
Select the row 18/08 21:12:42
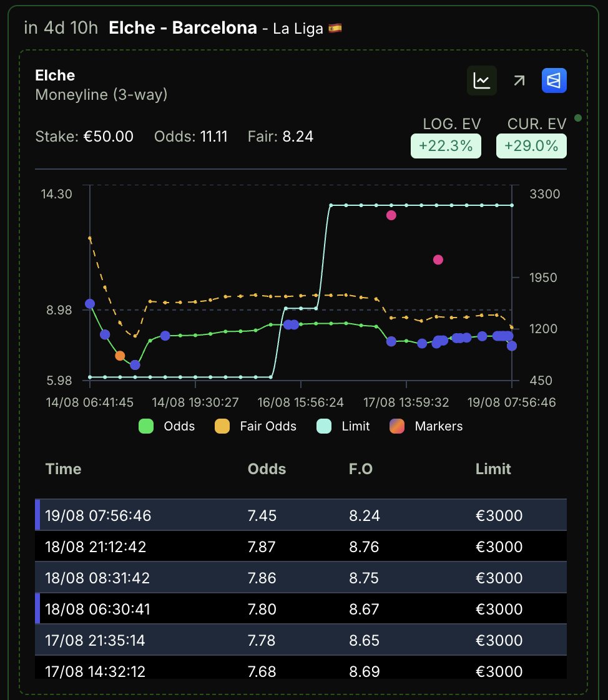coord(301,546)
